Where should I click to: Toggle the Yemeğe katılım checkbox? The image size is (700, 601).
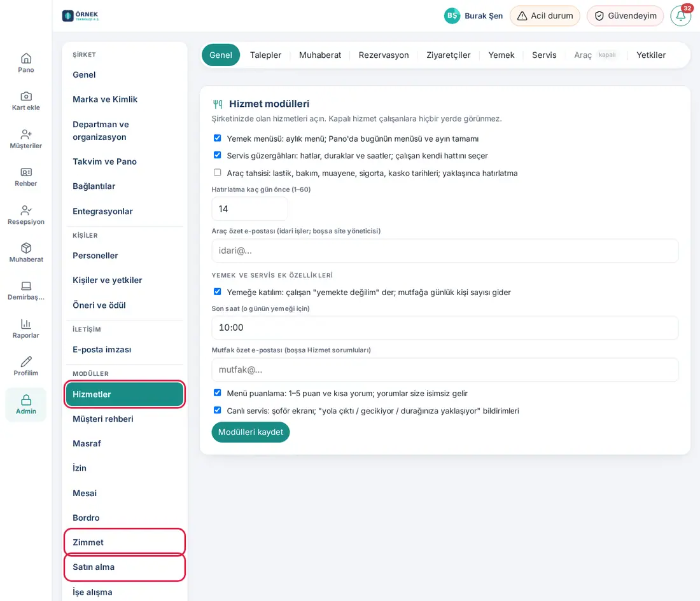point(218,292)
